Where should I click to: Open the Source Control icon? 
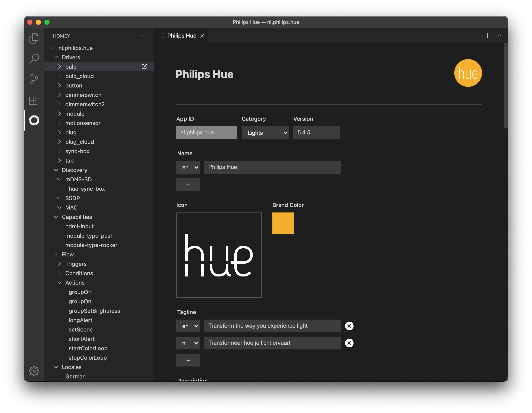click(x=34, y=79)
